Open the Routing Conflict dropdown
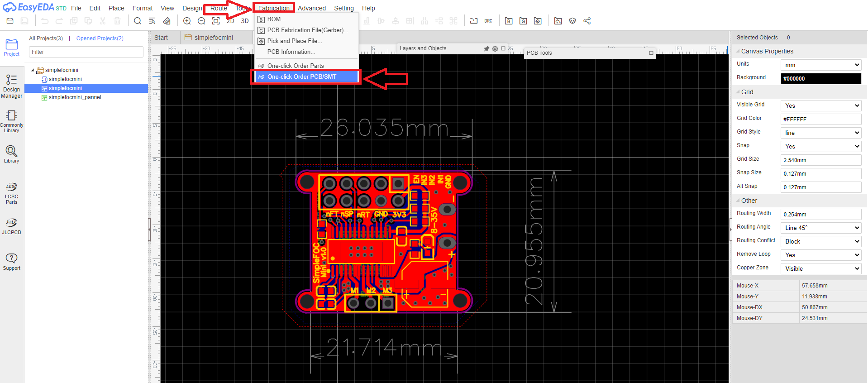This screenshot has height=383, width=868. pyautogui.click(x=821, y=241)
